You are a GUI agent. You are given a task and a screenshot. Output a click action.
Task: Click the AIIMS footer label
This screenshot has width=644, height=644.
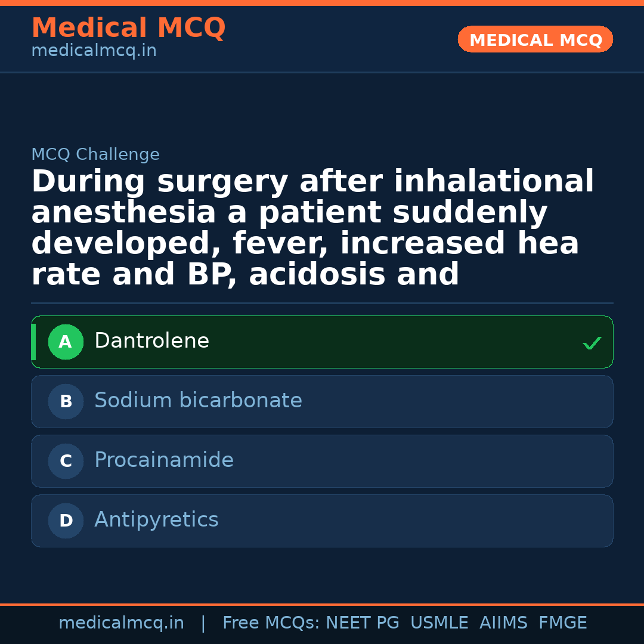[x=503, y=623]
